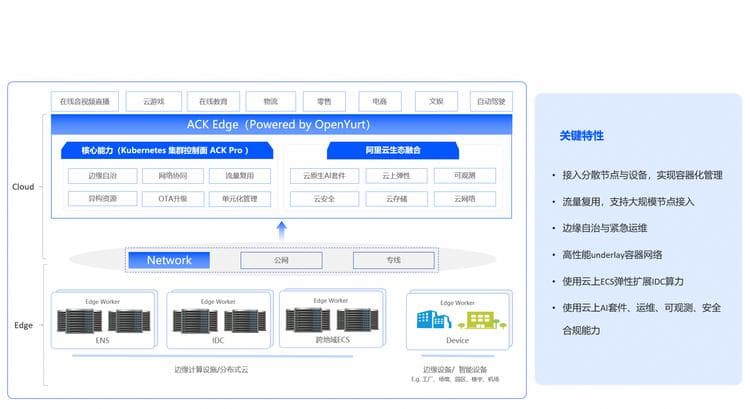The width and height of the screenshot is (750, 409).
Task: Click the 边缘计算设施/分布式云 caption
Action: (x=211, y=370)
